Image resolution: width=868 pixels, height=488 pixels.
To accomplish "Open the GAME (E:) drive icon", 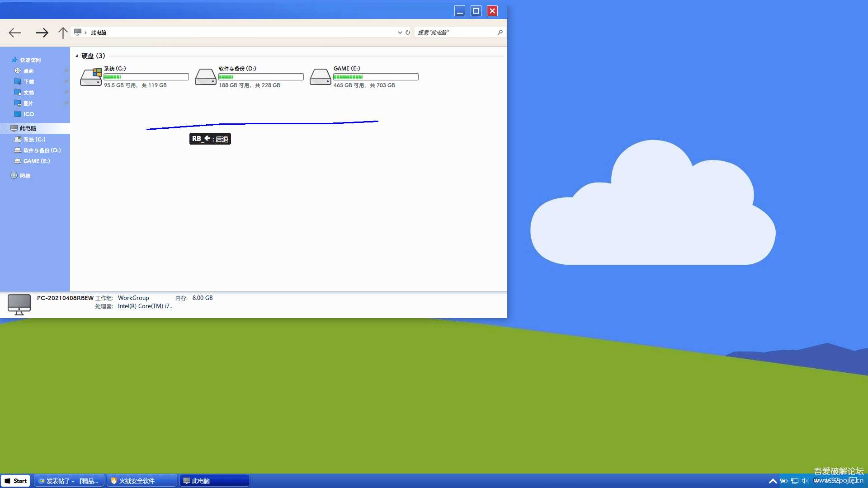I will 321,77.
